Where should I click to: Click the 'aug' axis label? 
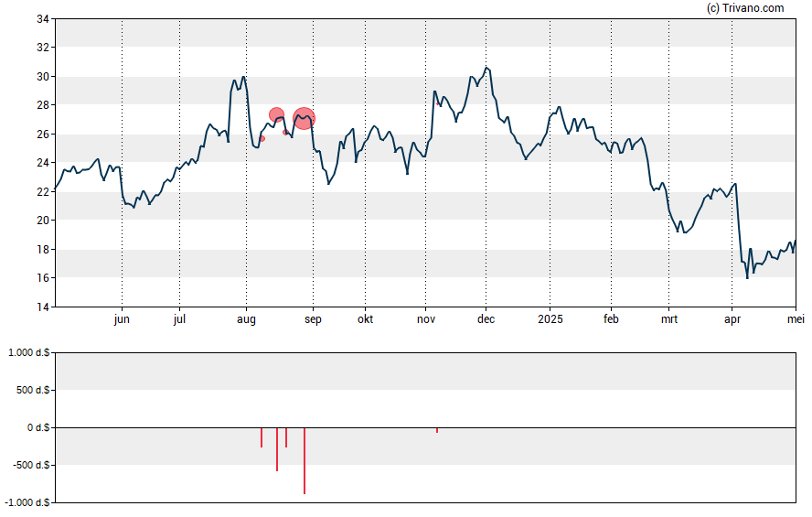point(247,319)
